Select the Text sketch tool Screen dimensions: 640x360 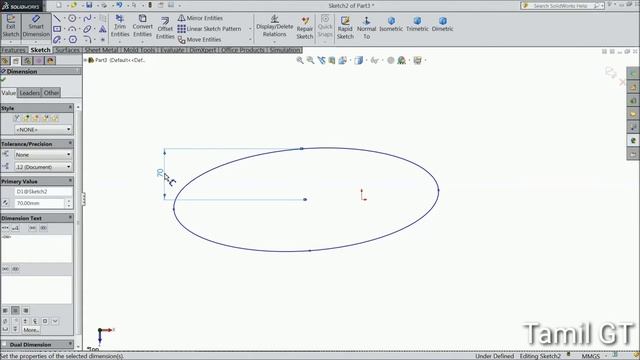click(x=102, y=29)
